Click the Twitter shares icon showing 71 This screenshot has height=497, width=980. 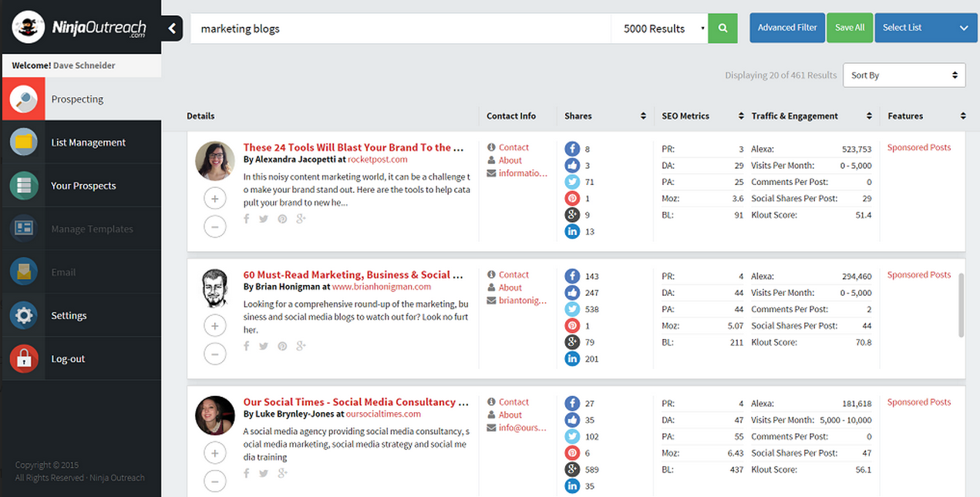(x=572, y=182)
